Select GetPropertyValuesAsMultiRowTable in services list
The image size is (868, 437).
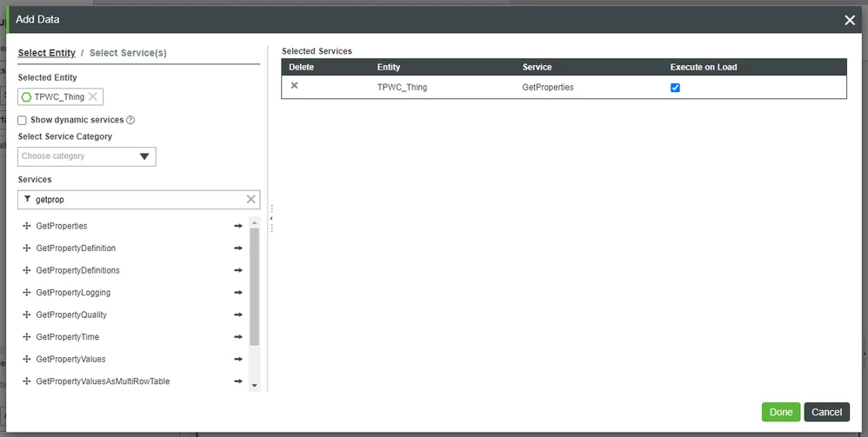tap(103, 381)
